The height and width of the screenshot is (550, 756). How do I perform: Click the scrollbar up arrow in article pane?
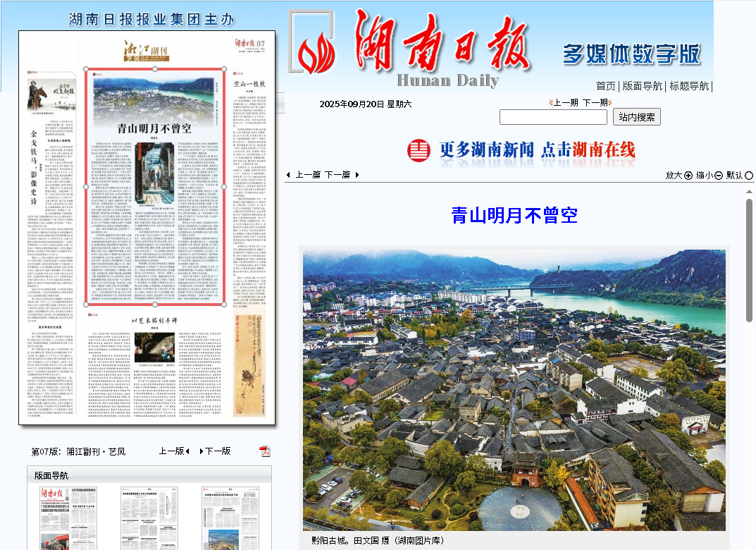749,192
